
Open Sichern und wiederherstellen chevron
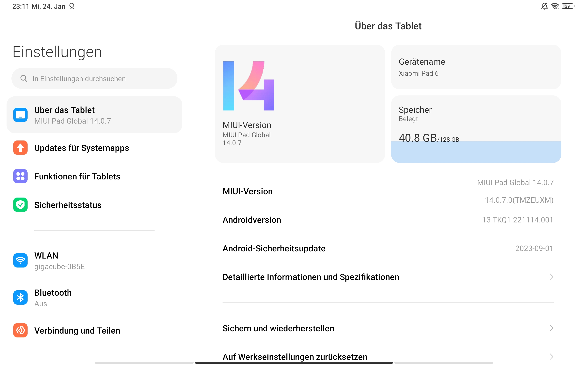tap(551, 328)
